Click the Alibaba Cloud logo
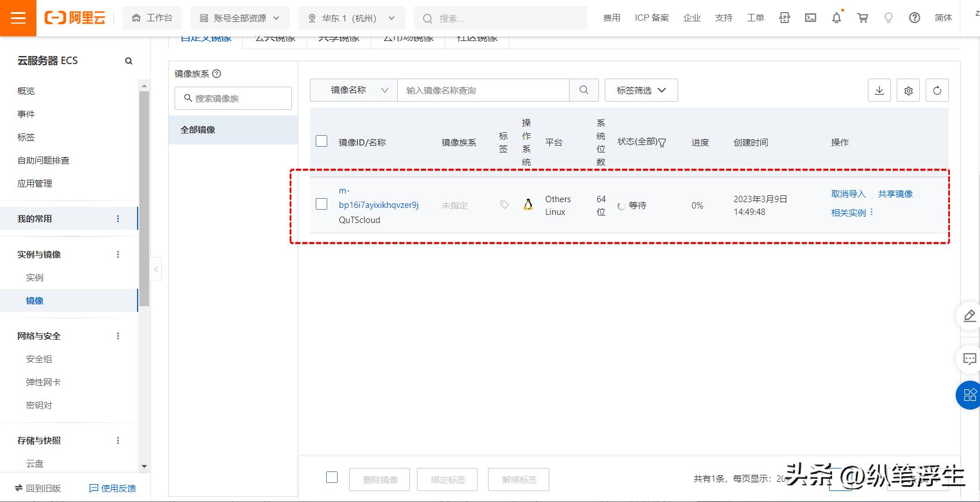The width and height of the screenshot is (980, 502). pos(75,18)
